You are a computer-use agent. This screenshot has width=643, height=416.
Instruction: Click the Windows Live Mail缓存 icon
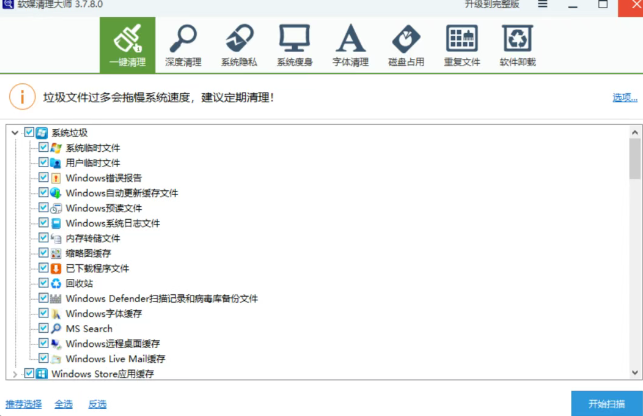[x=56, y=359]
